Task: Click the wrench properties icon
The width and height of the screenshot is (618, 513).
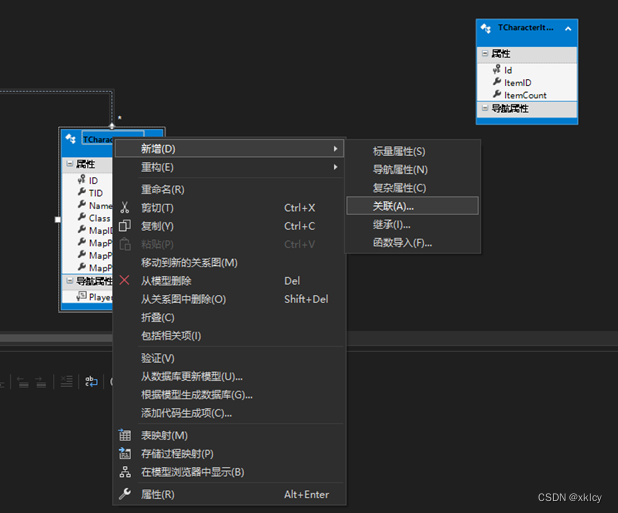Action: coord(125,494)
